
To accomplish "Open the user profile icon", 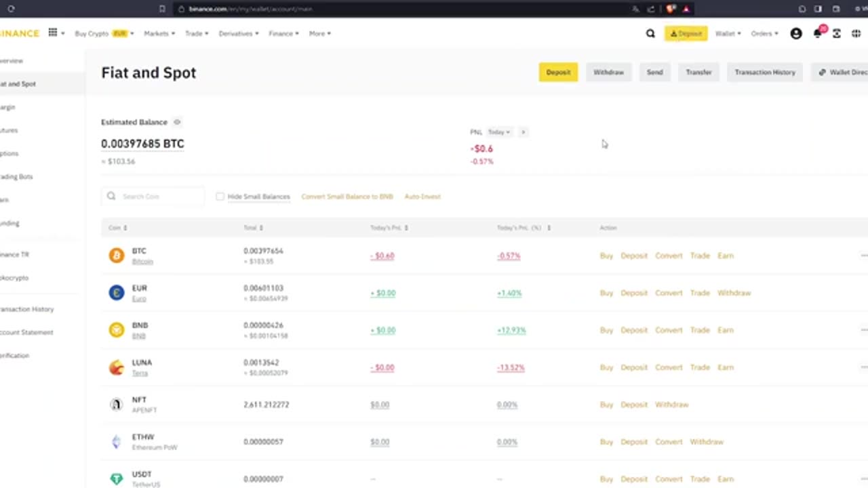I will [796, 33].
